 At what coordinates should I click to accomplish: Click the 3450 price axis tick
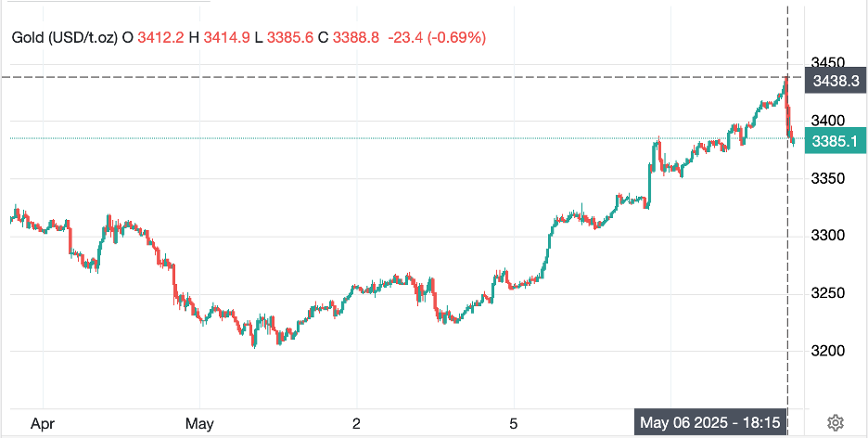click(x=828, y=62)
